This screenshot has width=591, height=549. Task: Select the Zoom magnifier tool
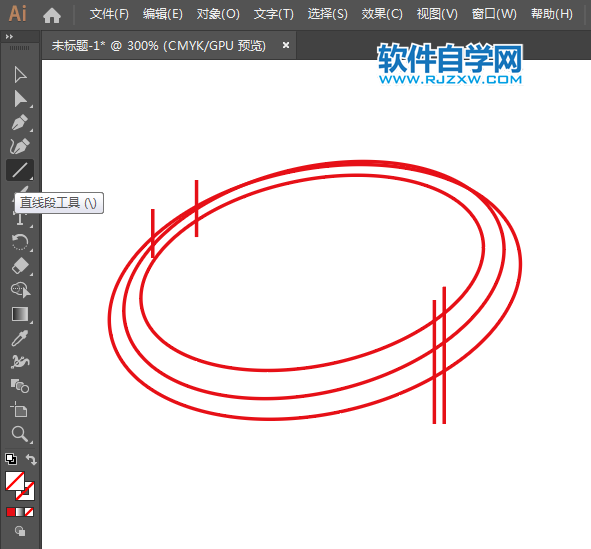pos(20,434)
